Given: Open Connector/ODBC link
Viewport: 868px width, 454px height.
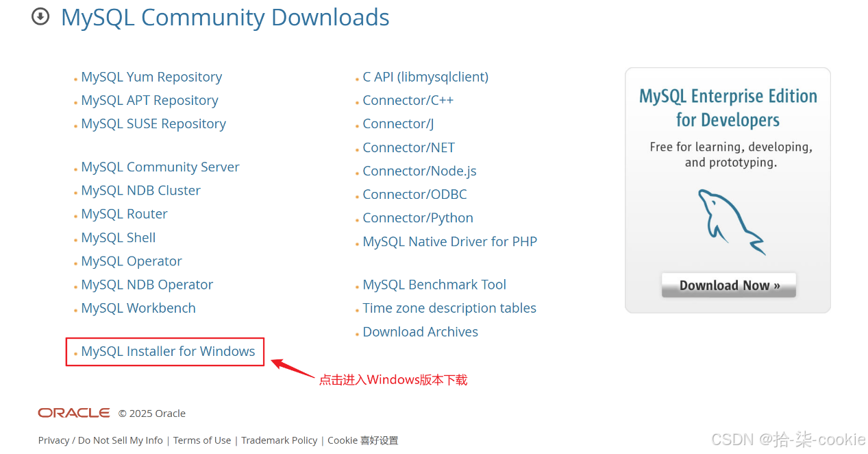Looking at the screenshot, I should click(415, 194).
